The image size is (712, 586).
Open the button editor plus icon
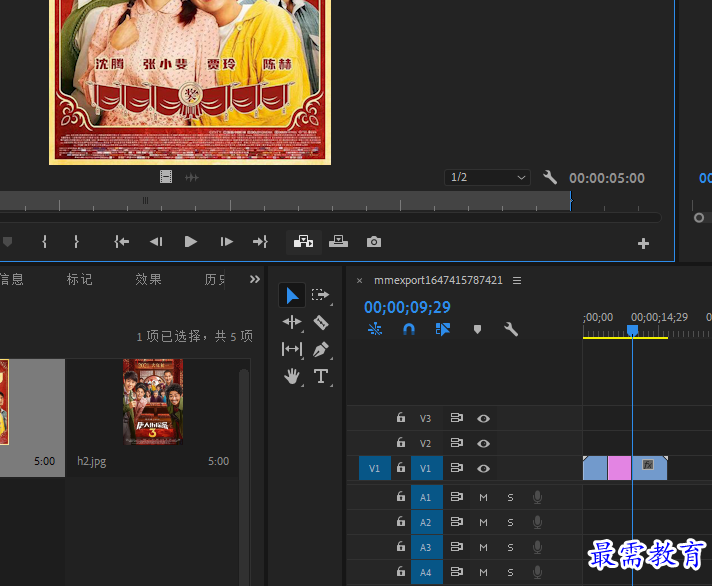(x=643, y=244)
